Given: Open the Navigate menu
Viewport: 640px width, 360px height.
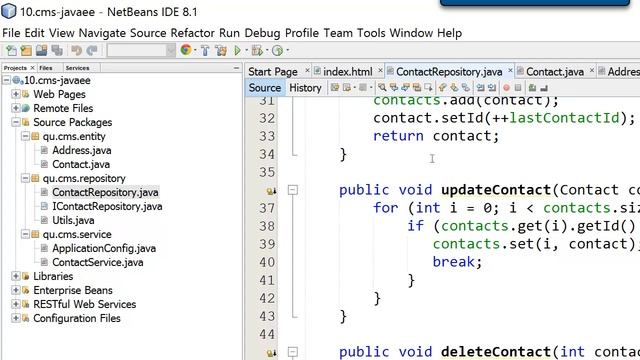Looking at the screenshot, I should coord(102,33).
